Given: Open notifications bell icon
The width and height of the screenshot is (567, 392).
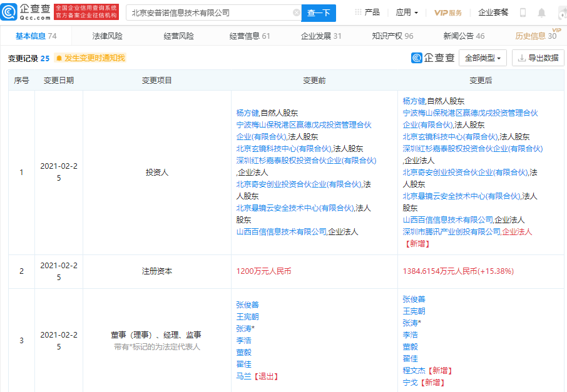Looking at the screenshot, I should point(541,13).
